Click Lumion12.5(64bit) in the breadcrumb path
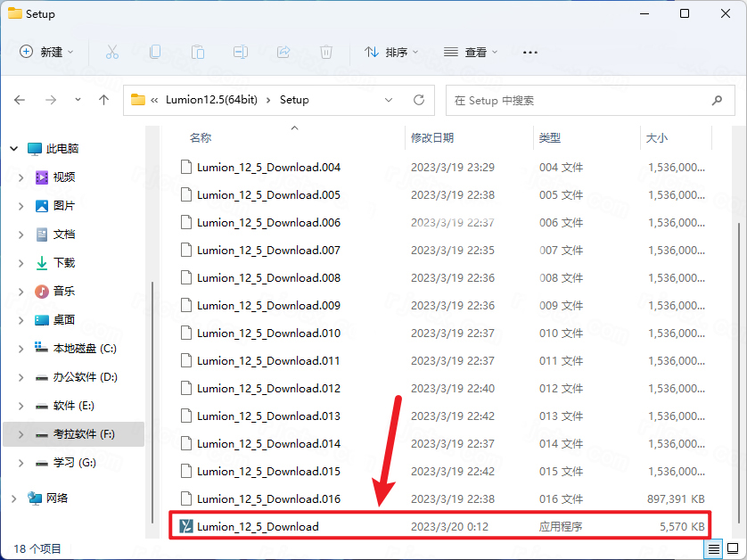747x560 pixels. coord(211,100)
